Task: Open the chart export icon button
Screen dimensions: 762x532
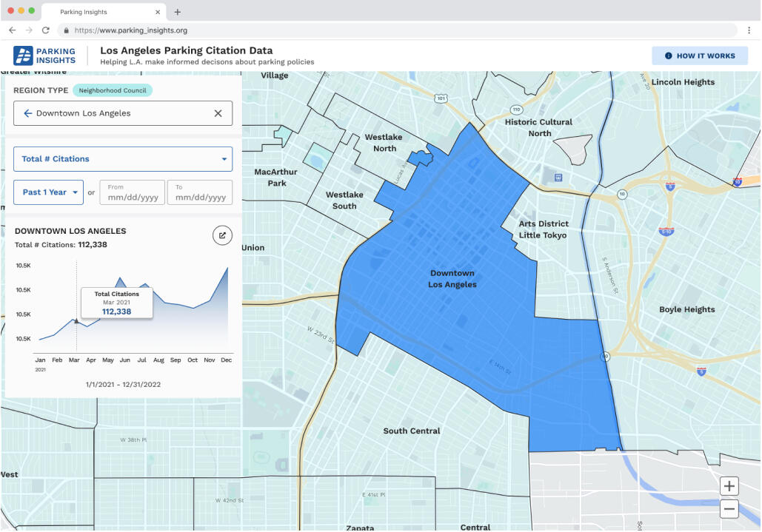Action: [x=221, y=235]
